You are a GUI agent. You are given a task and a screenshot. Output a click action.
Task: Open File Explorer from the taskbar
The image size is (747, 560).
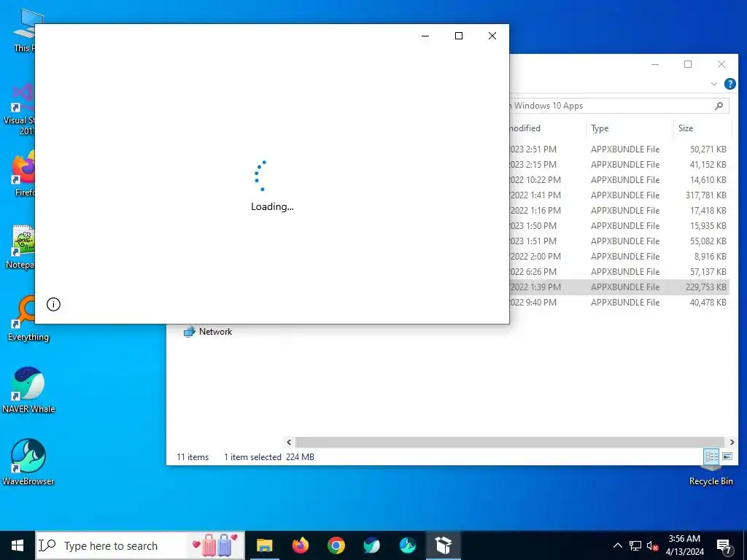click(264, 545)
